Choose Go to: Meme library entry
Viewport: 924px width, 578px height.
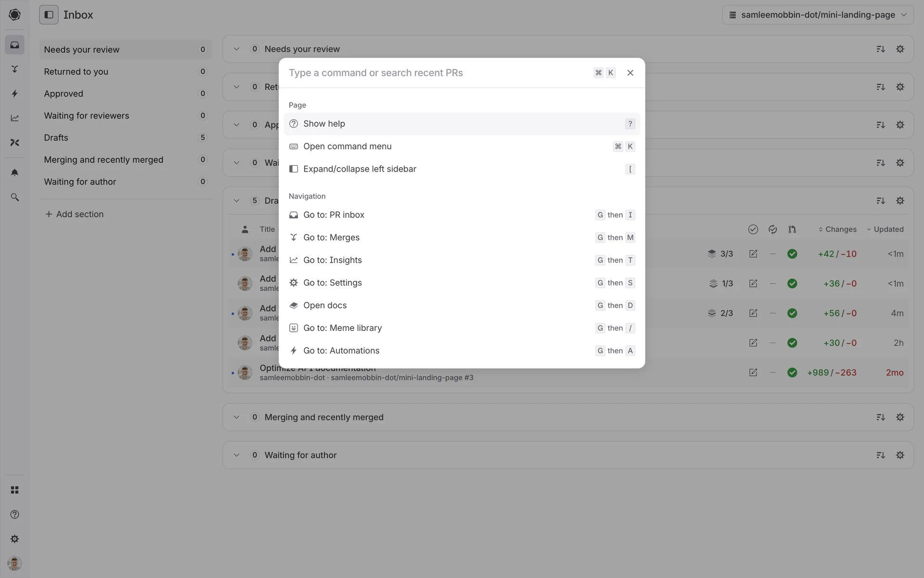(342, 328)
